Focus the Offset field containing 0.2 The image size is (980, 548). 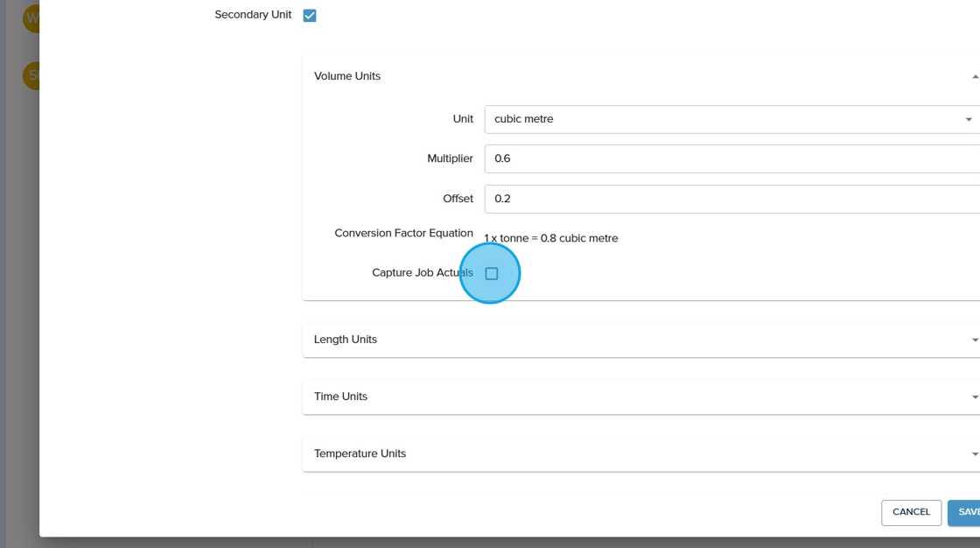click(726, 199)
